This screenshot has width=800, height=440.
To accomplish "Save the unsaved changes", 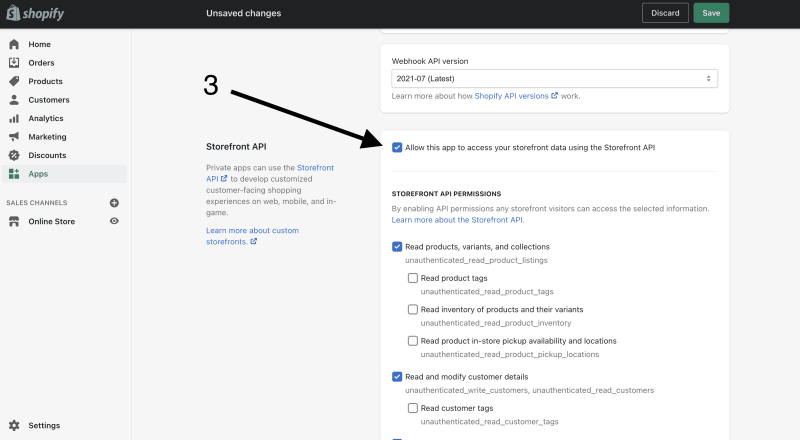I will coord(711,13).
